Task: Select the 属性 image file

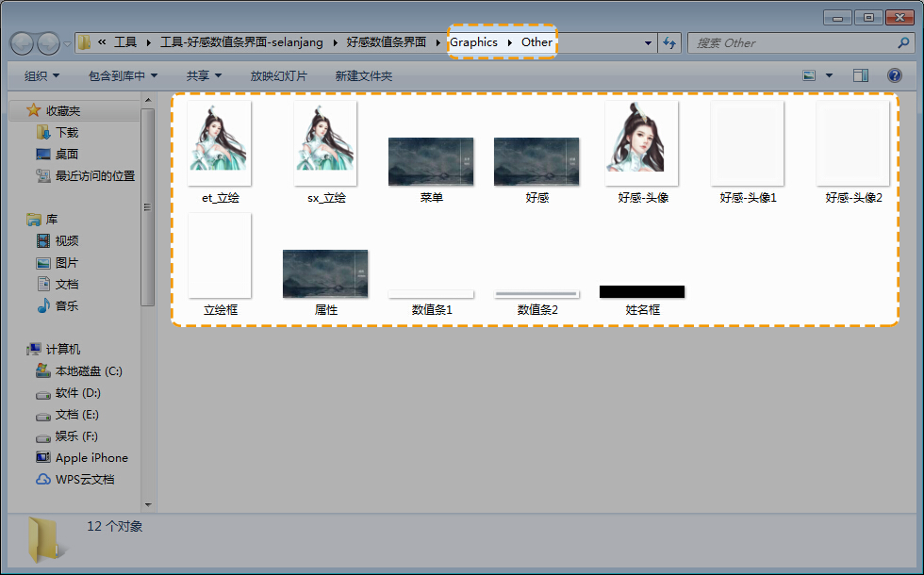Action: (325, 282)
